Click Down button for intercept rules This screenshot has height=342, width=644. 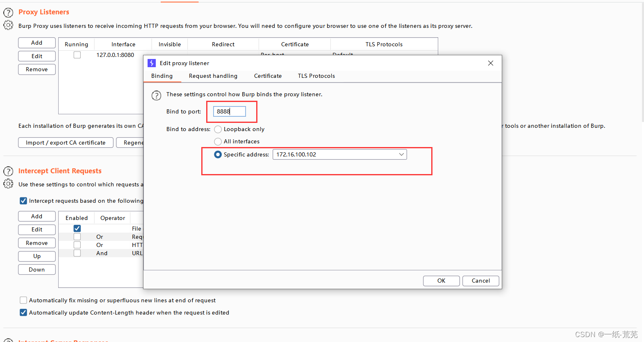[37, 270]
